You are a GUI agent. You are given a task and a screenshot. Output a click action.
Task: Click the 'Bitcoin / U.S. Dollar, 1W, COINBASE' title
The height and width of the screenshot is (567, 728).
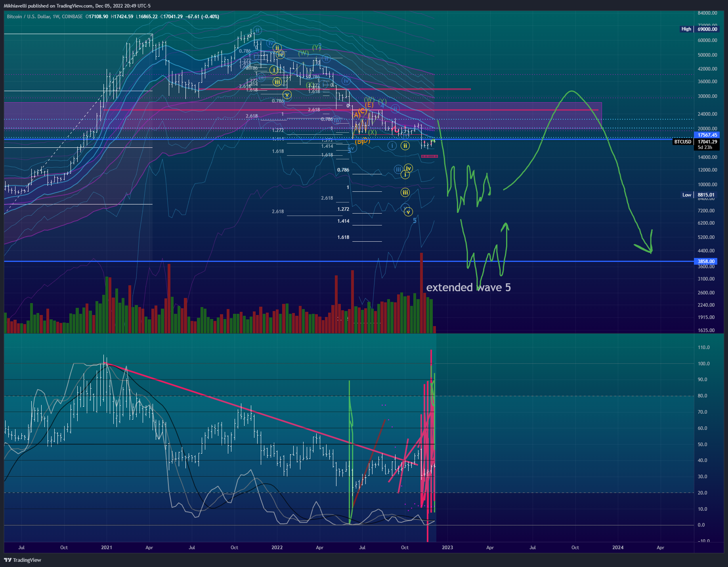pyautogui.click(x=45, y=17)
